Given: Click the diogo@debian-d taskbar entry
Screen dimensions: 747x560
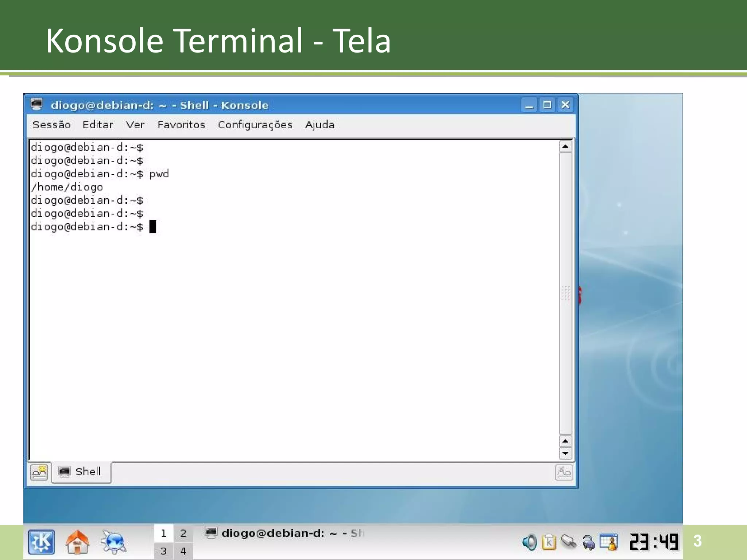Looking at the screenshot, I should (x=285, y=533).
